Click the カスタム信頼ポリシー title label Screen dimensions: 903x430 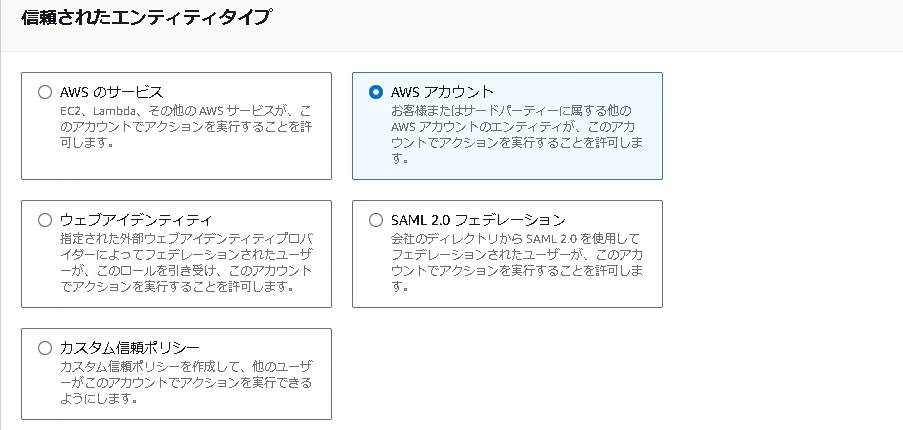coord(130,348)
